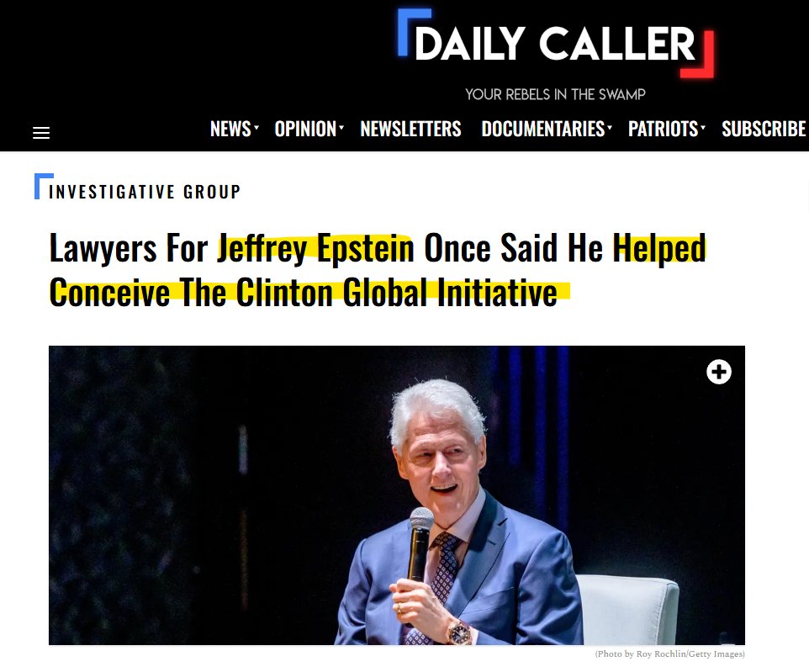This screenshot has width=809, height=672.
Task: Open the Newsletters menu item
Action: point(410,129)
